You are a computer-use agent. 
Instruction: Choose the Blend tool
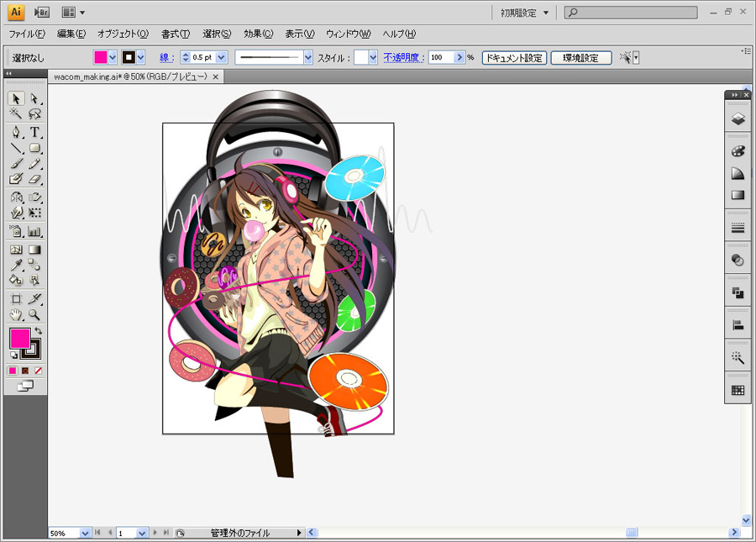tap(34, 265)
